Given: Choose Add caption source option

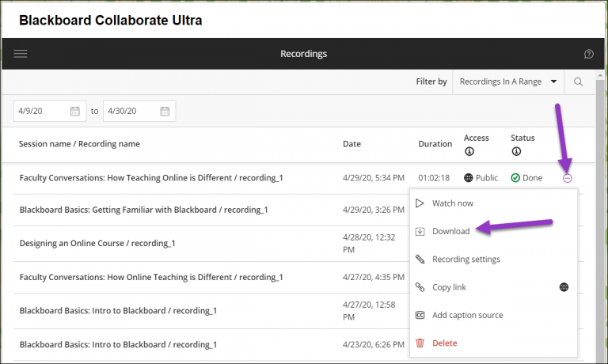Looking at the screenshot, I should [x=467, y=315].
